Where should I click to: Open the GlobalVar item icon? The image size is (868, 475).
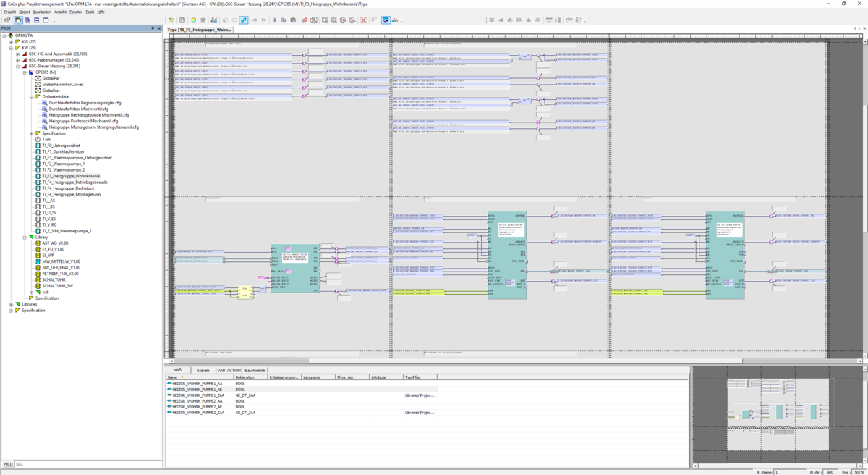38,91
